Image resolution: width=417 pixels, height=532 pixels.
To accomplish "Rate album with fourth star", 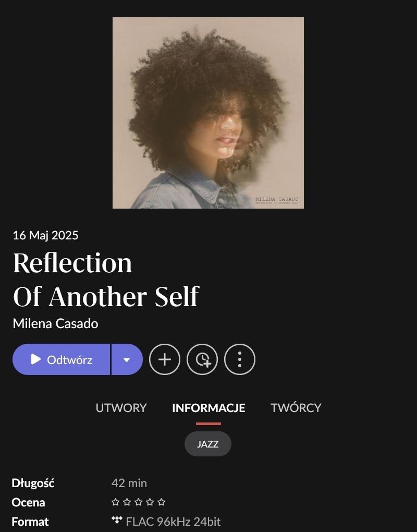I will point(150,502).
